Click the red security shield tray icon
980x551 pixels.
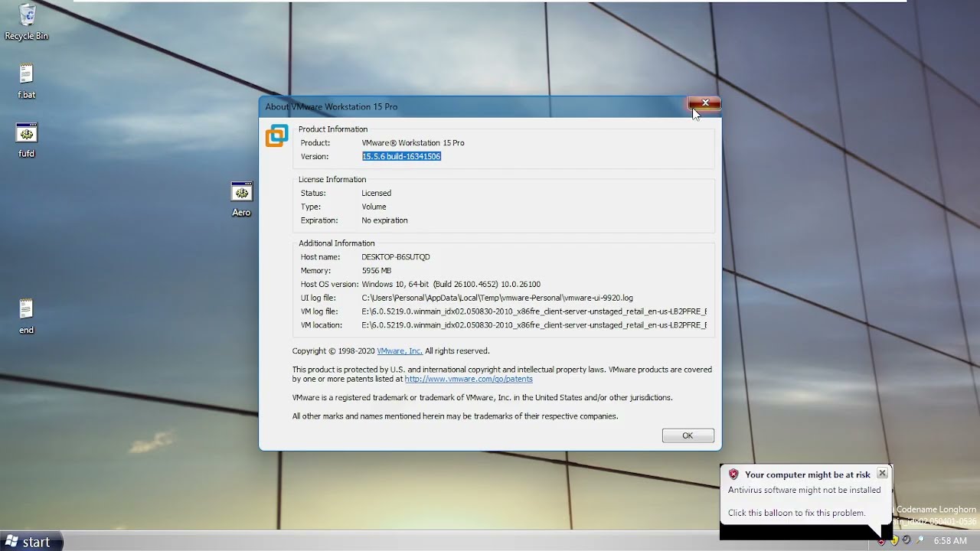click(x=881, y=541)
